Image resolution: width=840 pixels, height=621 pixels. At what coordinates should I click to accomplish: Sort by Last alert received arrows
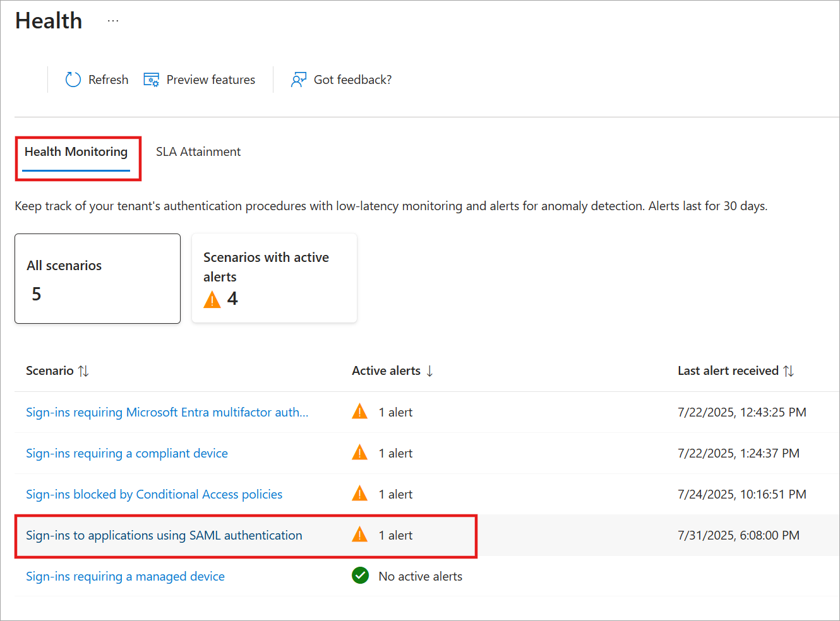click(x=788, y=371)
